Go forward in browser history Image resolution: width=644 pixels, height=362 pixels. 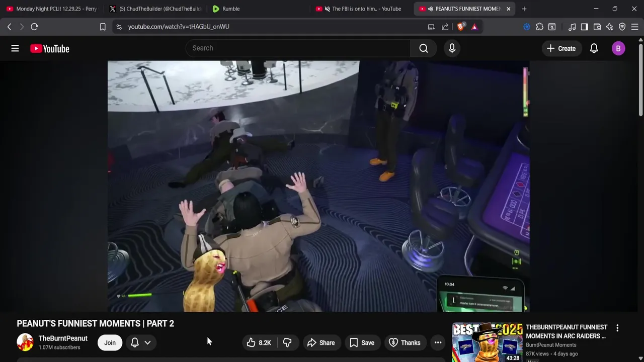pyautogui.click(x=22, y=27)
